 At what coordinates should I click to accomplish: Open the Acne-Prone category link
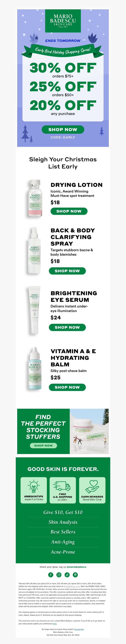[63, 552]
